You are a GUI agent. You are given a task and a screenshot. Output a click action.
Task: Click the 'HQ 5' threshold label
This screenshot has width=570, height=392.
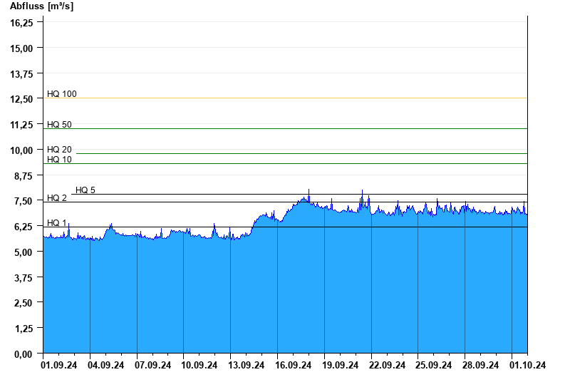pos(85,190)
